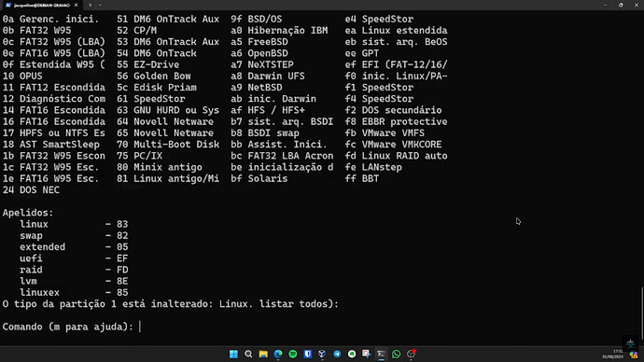Click the 'lvm - 8E' alias line
This screenshot has width=644, height=362.
(74, 281)
